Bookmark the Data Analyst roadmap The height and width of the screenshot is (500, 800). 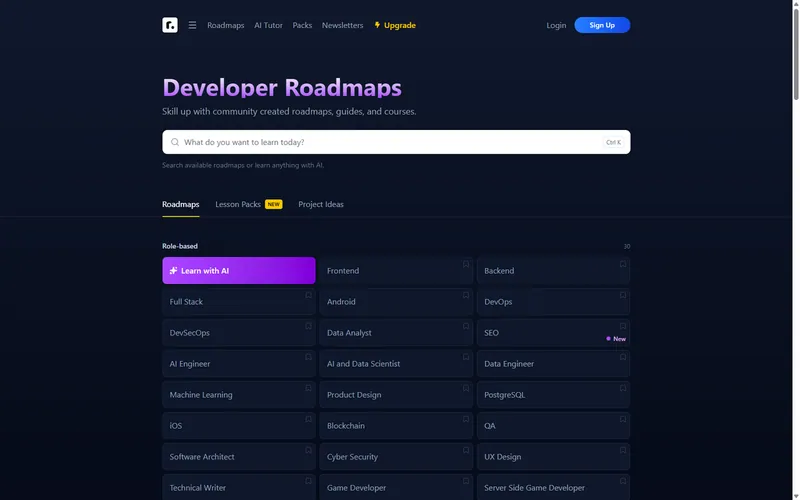[x=466, y=326]
